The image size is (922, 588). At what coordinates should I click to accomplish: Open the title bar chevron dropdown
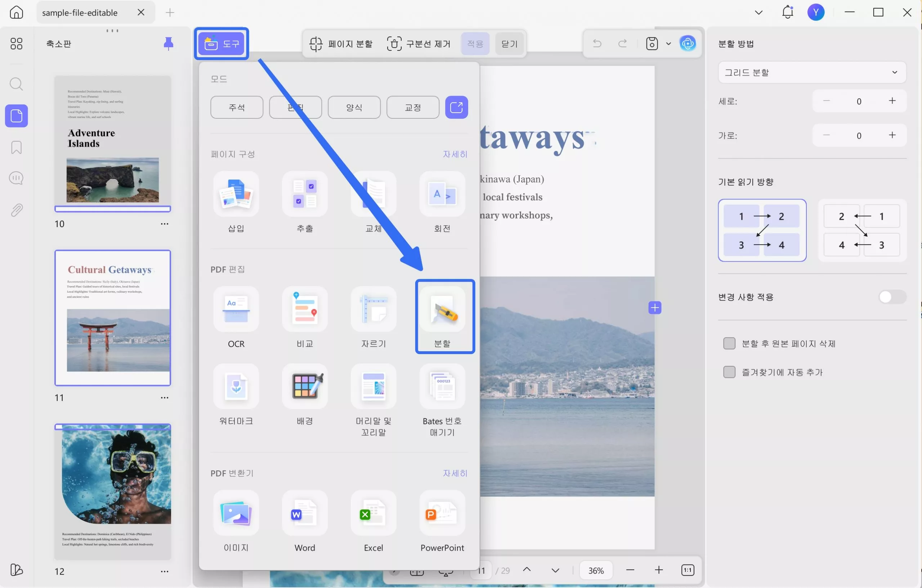coord(758,12)
